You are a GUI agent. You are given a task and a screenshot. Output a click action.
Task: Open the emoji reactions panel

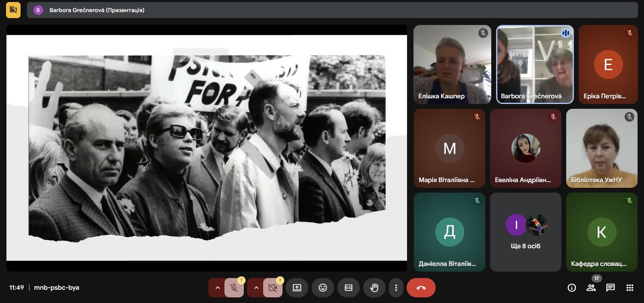click(323, 288)
